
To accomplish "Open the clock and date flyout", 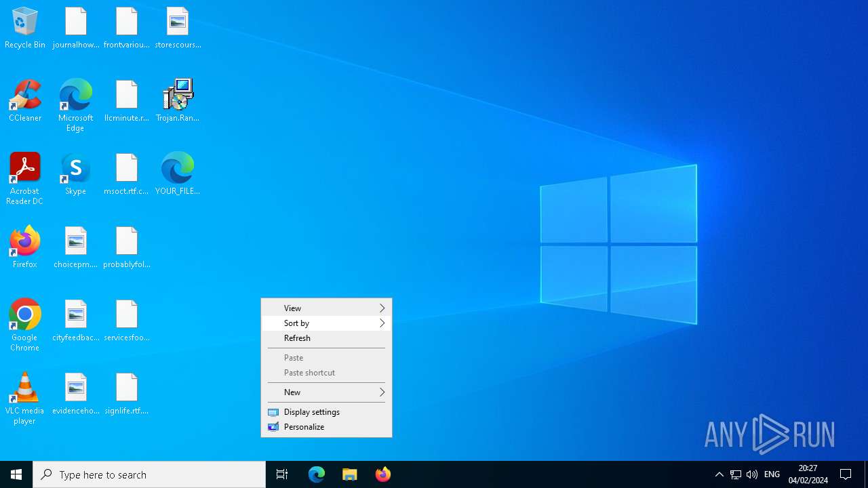I will click(808, 474).
